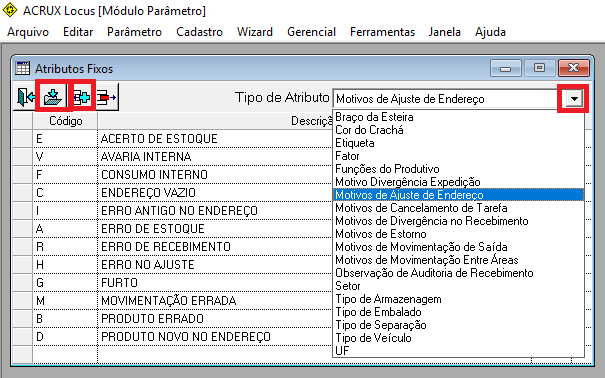
Task: Maximize the Atributos Fixos window
Action: pos(539,68)
